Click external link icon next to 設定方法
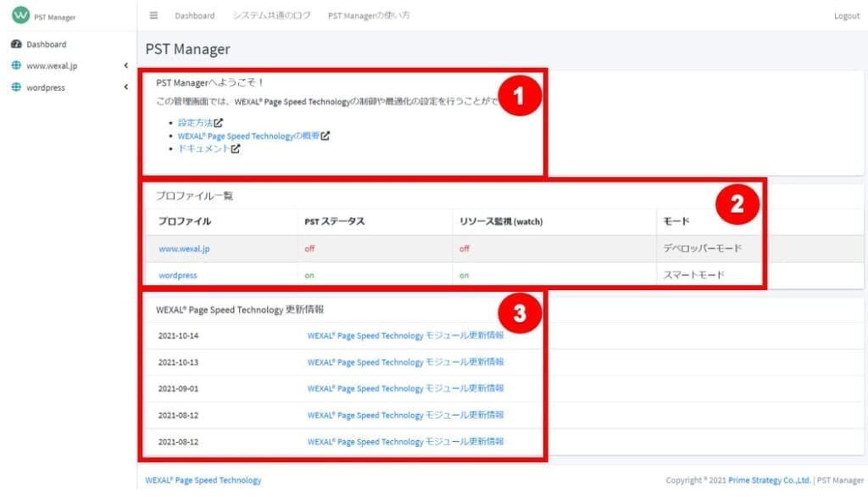Viewport: 868px width, 497px height. 219,122
